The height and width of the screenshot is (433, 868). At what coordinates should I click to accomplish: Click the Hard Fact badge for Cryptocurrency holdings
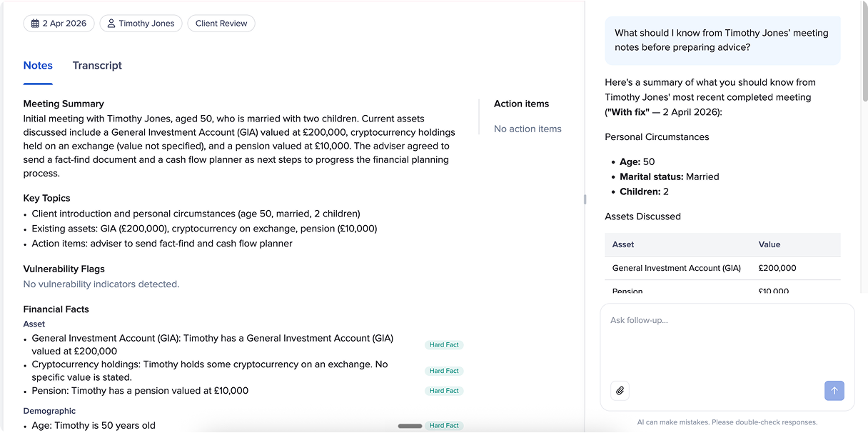click(x=444, y=371)
